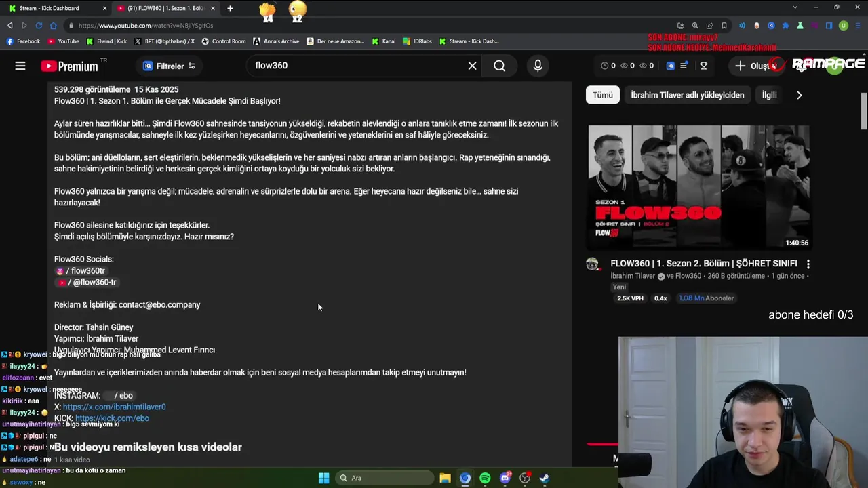Open the x.com/ibrahimtilaver0 link
The height and width of the screenshot is (488, 868).
coord(114,407)
